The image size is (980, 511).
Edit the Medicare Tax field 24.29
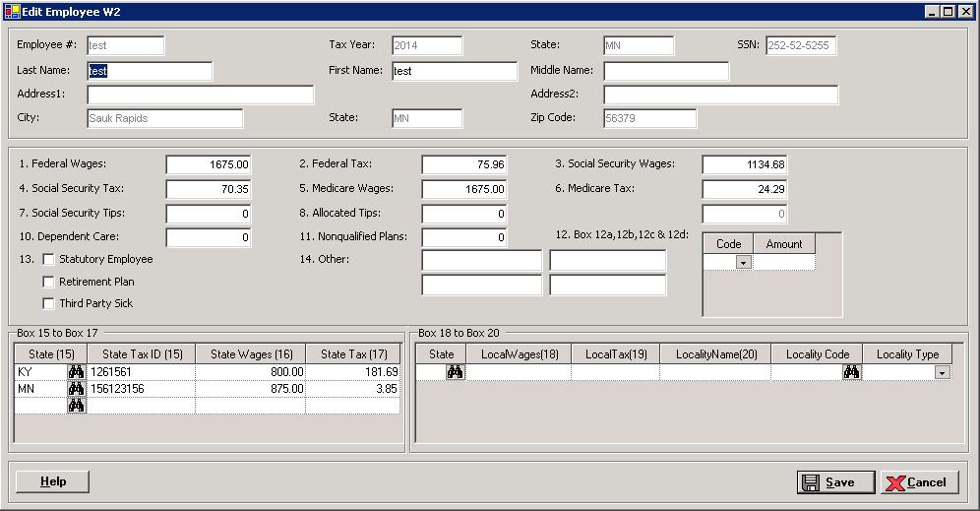[x=745, y=189]
